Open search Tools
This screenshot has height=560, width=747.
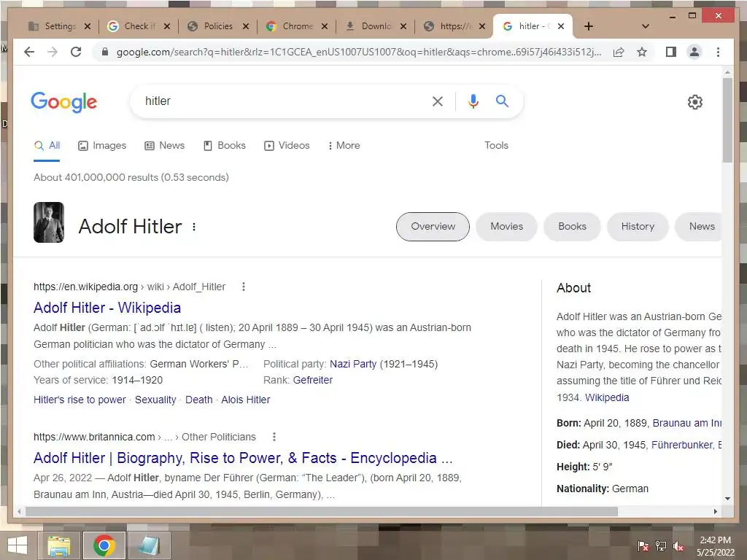(496, 146)
